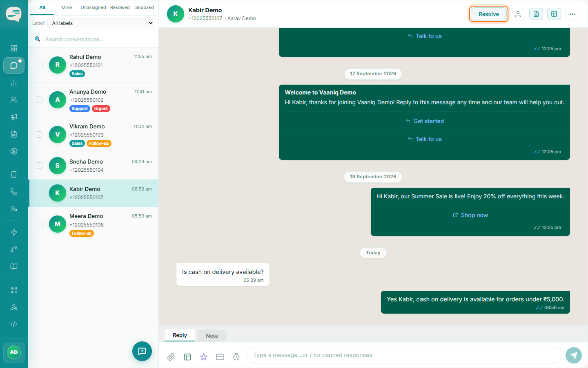Viewport: 588px width, 368px height.
Task: Click the notes document icon in header
Action: pos(536,14)
